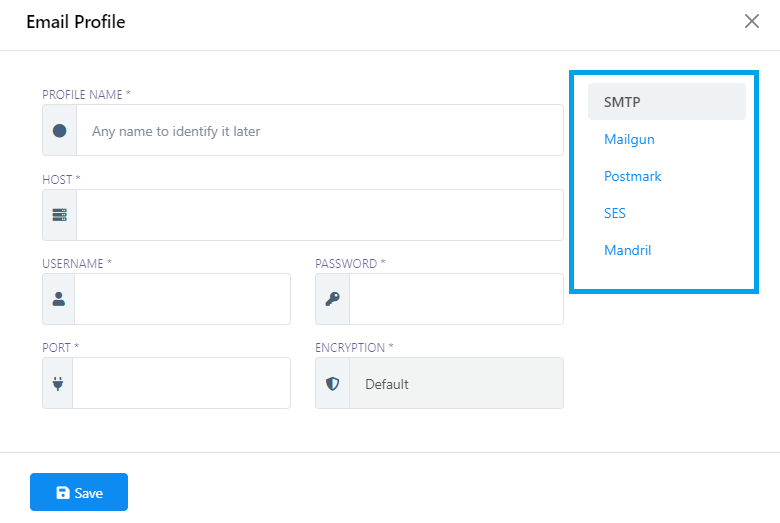The height and width of the screenshot is (523, 780).
Task: Choose the Postmark provider option
Action: (x=632, y=176)
